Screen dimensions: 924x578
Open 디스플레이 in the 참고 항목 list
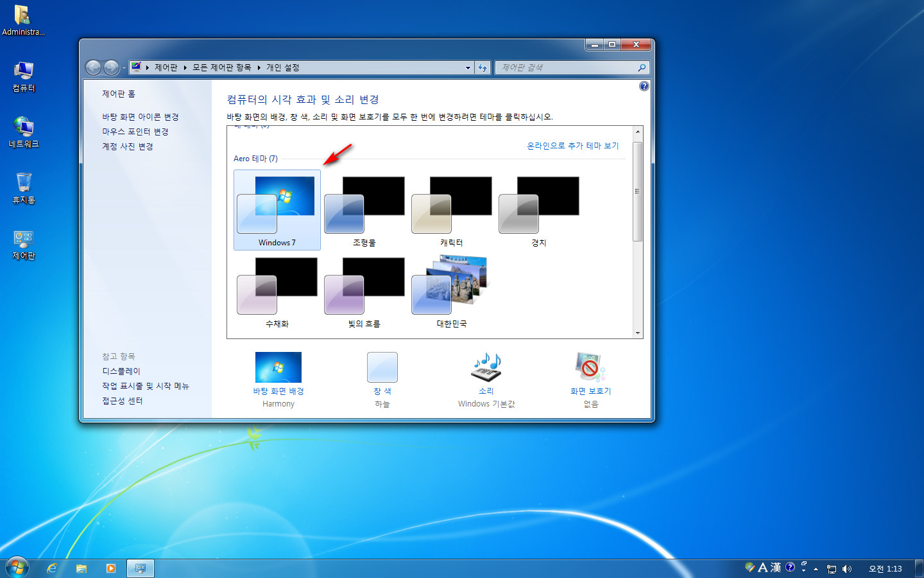point(121,371)
